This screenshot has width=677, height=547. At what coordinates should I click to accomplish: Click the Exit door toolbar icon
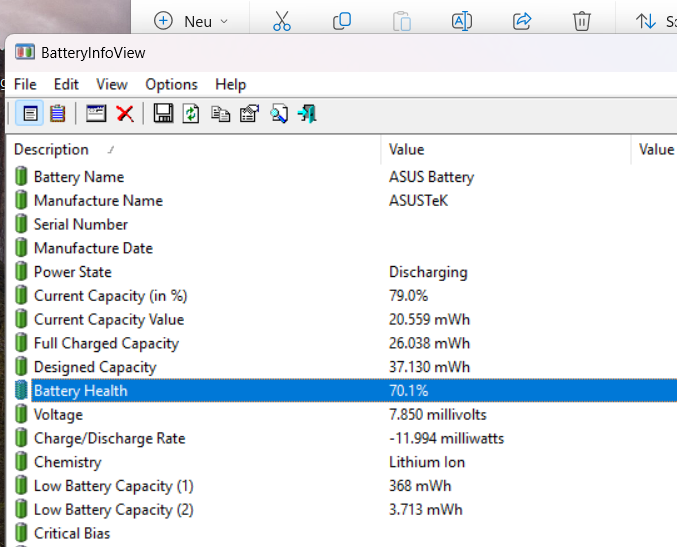point(307,114)
